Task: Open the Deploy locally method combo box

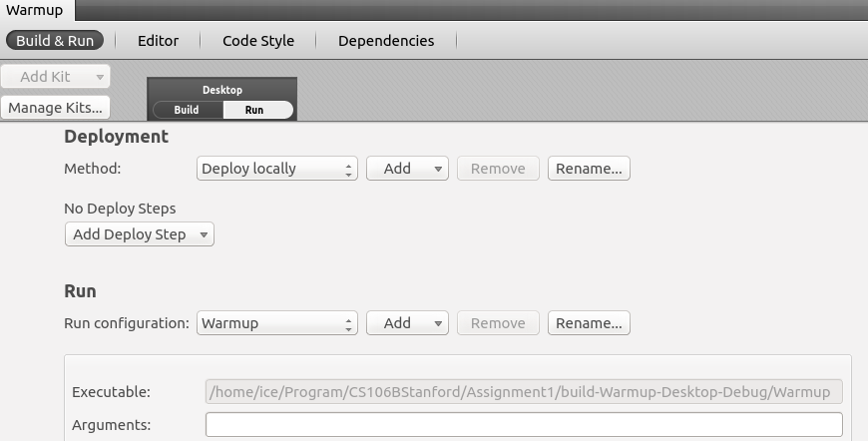Action: (276, 169)
